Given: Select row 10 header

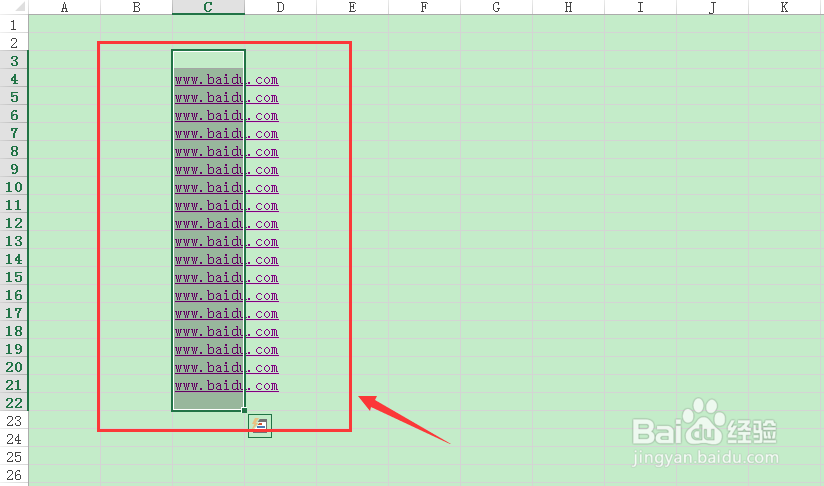Looking at the screenshot, I should 14,187.
